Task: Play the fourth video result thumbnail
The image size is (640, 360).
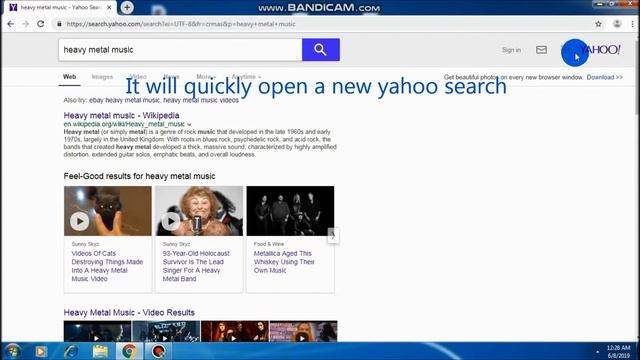Action: [x=303, y=331]
